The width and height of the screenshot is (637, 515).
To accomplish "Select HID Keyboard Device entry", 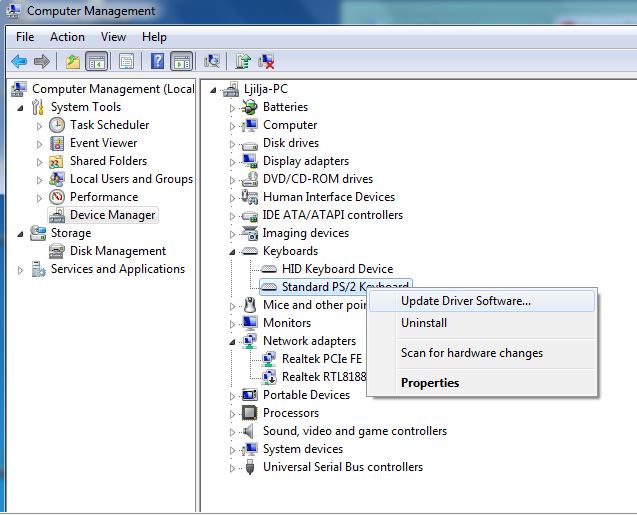I will pos(337,269).
